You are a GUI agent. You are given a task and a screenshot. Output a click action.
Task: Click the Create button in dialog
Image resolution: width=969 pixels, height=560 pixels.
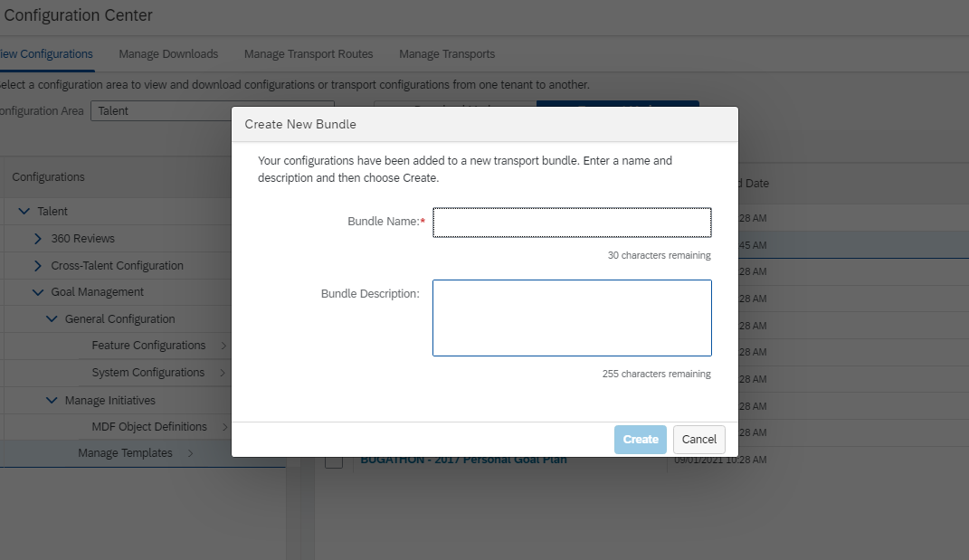(x=641, y=440)
